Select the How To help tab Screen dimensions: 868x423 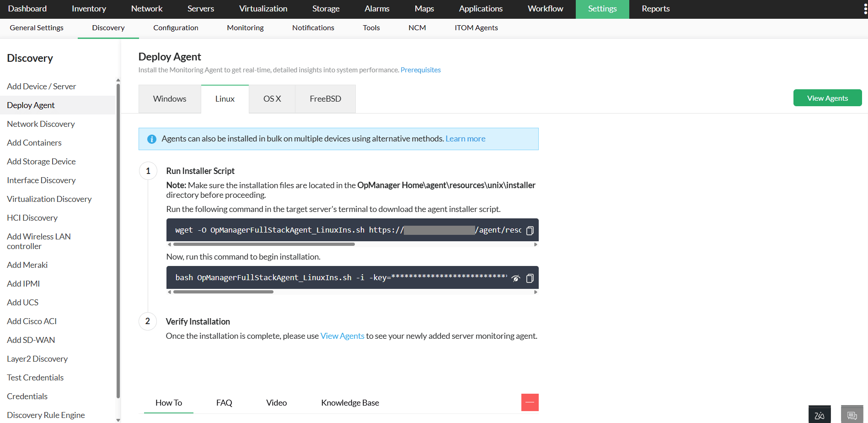pos(169,403)
